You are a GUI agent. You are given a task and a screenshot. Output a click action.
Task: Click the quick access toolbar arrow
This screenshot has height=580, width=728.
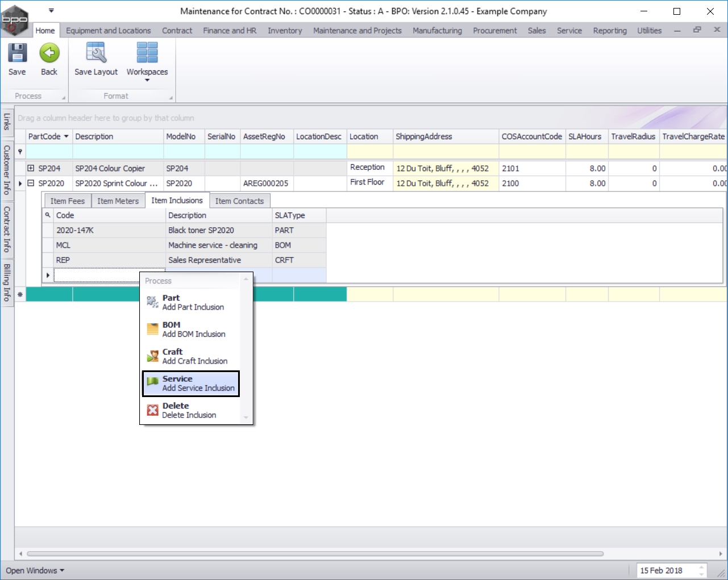pos(51,11)
